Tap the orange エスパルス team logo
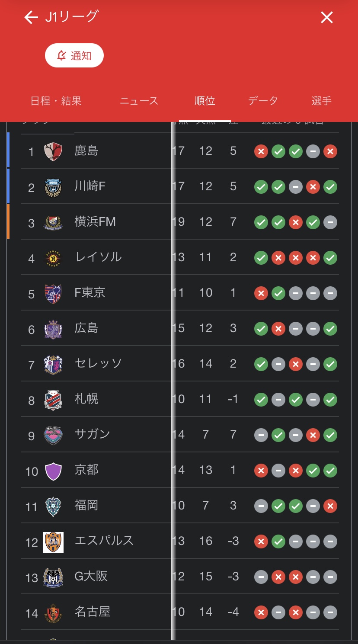358x644 pixels. point(53,541)
